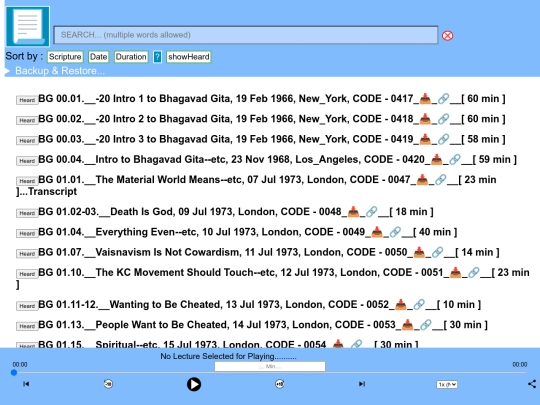Mark BG 00.03 Intro 3 as Heard
Screen dimensions: 540x405
click(x=27, y=141)
